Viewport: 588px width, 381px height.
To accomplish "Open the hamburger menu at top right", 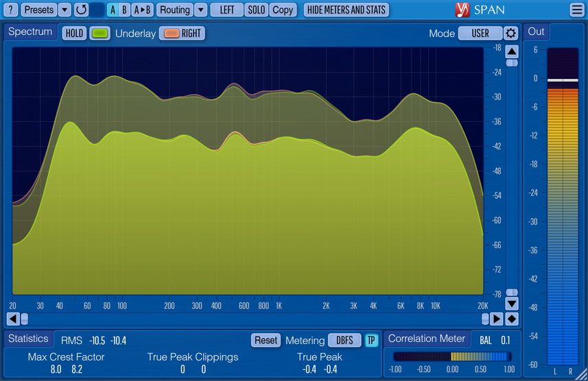I will tap(576, 10).
